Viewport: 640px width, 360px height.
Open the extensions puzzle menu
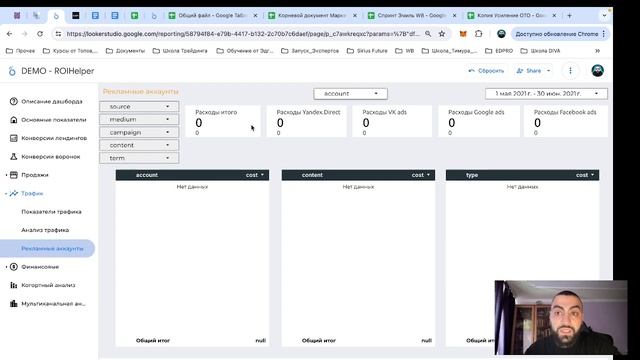[478, 34]
